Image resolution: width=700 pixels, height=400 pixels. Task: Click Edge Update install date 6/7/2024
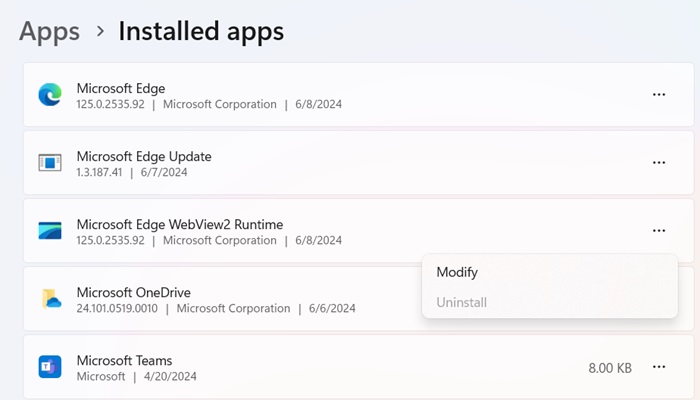coord(164,172)
